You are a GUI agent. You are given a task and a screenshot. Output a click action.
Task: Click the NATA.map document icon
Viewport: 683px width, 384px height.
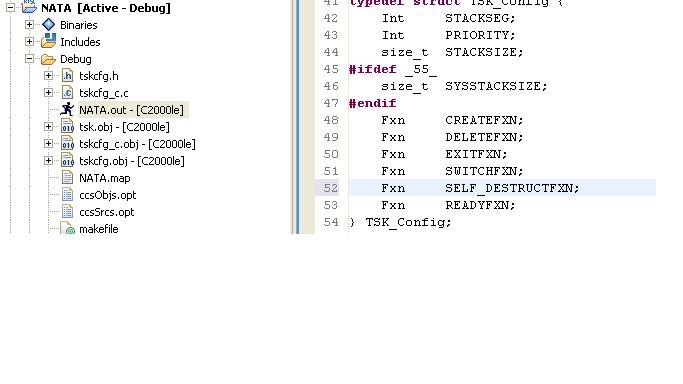click(68, 178)
